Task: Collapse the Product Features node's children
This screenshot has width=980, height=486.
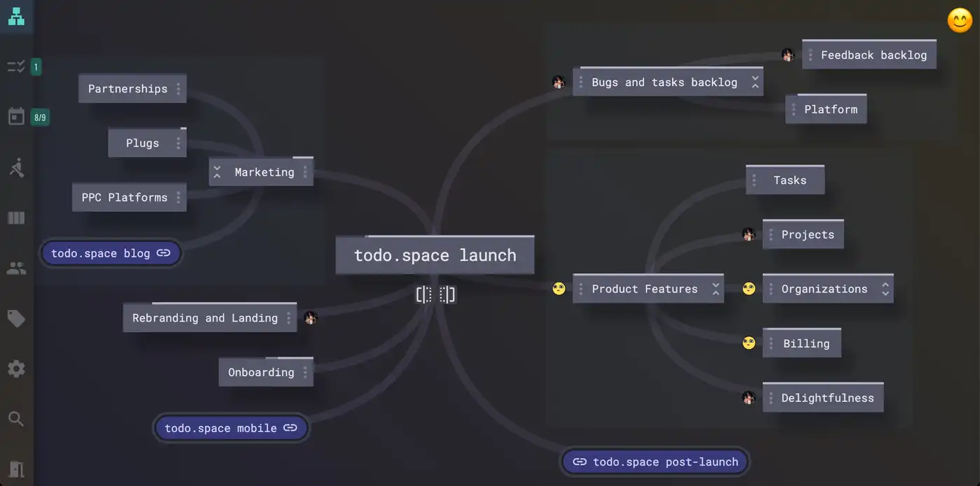Action: coord(715,288)
